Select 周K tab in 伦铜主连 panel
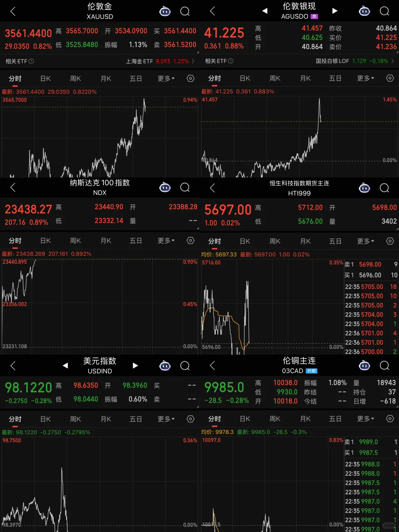The image size is (399, 532). click(275, 419)
